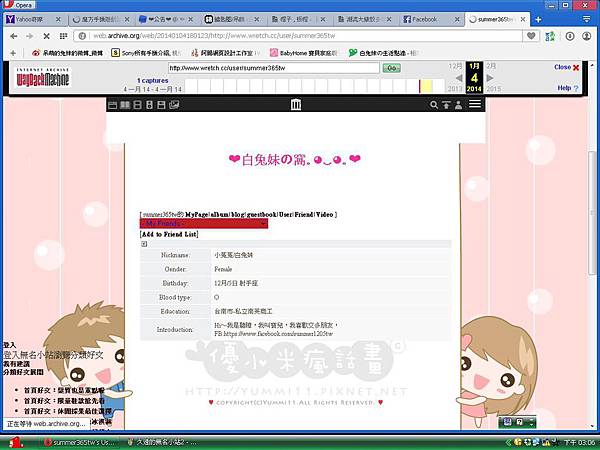
Task: Go forward with the browser forward arrow
Action: pos(29,36)
